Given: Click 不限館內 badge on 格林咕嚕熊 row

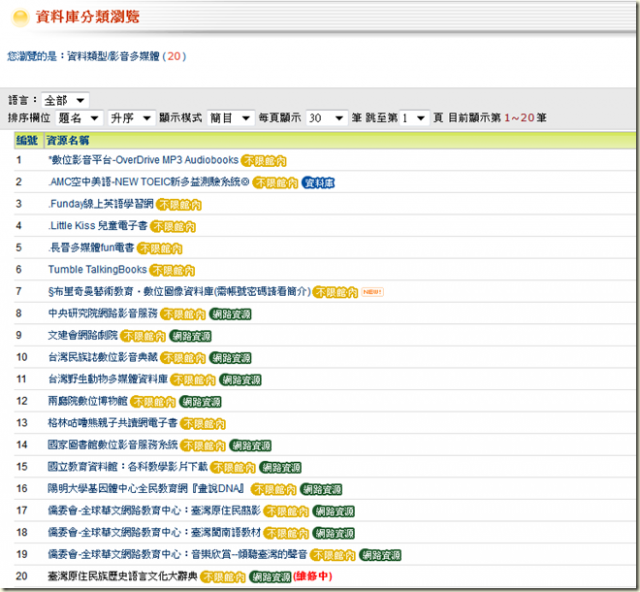Looking at the screenshot, I should point(203,424).
